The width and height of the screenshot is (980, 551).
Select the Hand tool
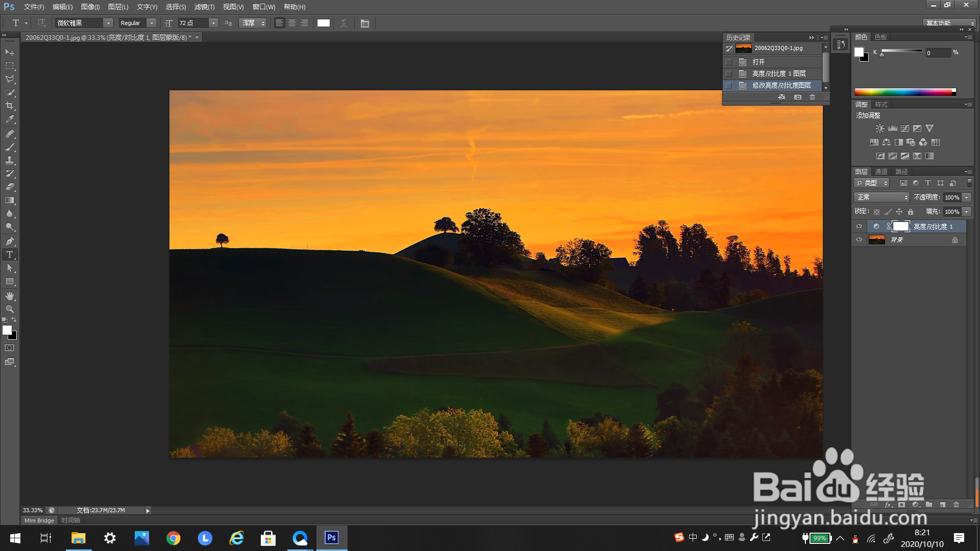pos(10,296)
